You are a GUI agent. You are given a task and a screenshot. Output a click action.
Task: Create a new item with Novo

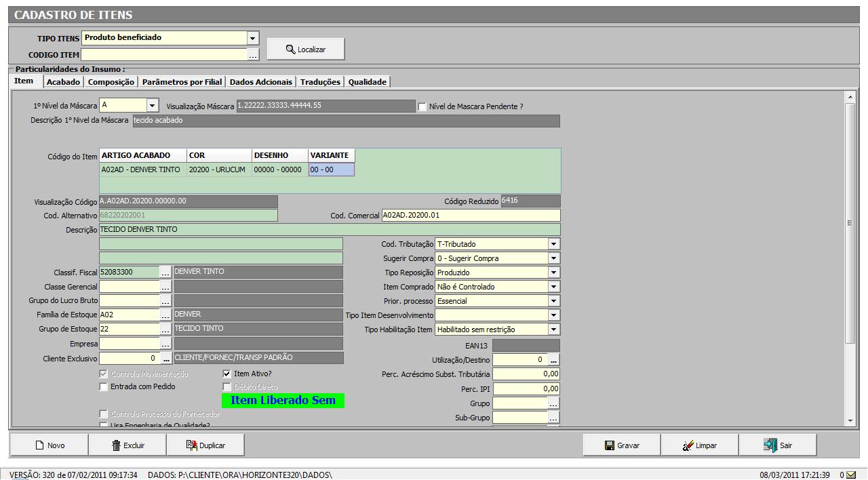50,445
